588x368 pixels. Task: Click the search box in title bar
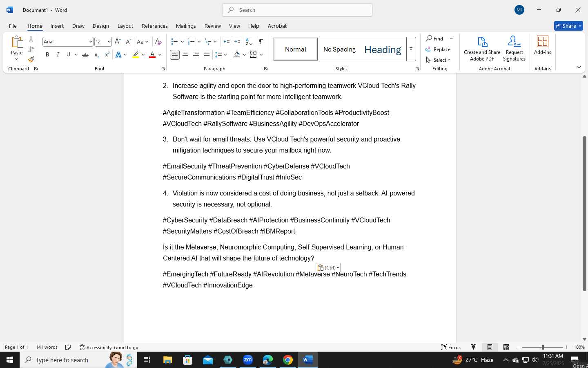297,10
